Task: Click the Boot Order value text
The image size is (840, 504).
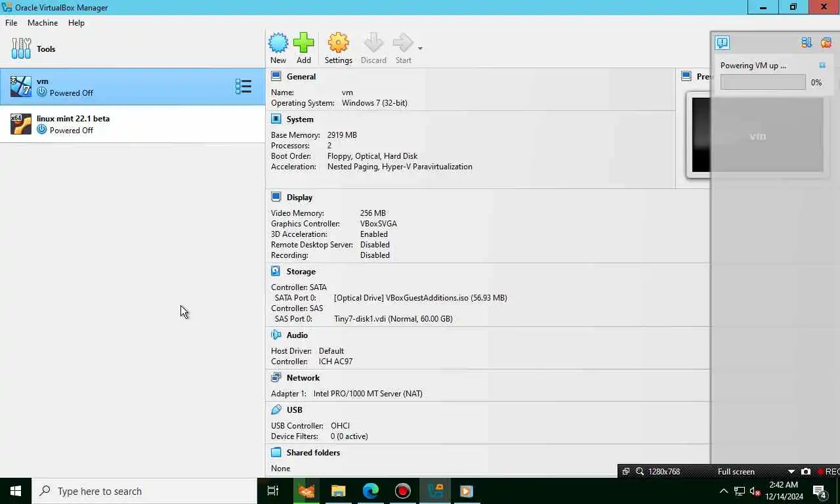Action: (372, 156)
